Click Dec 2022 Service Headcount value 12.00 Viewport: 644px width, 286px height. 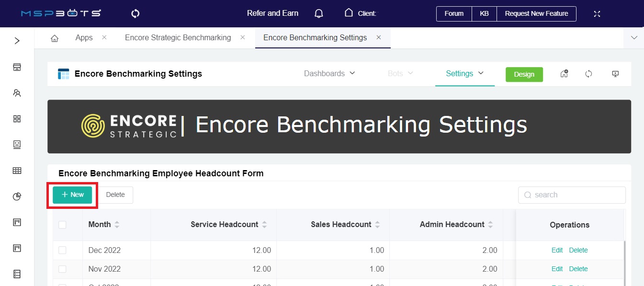(261, 250)
